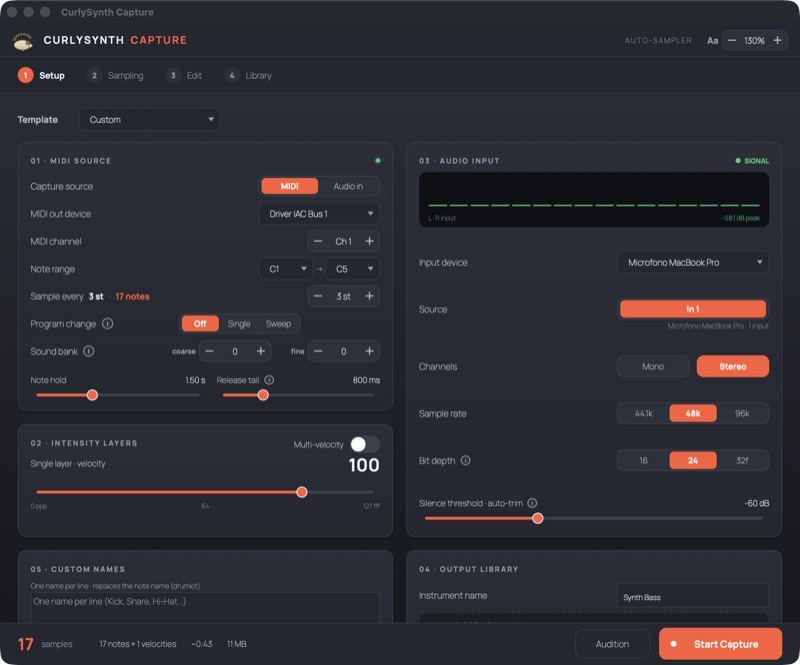Increase the fine sound bank value
This screenshot has width=800, height=665.
pos(369,351)
